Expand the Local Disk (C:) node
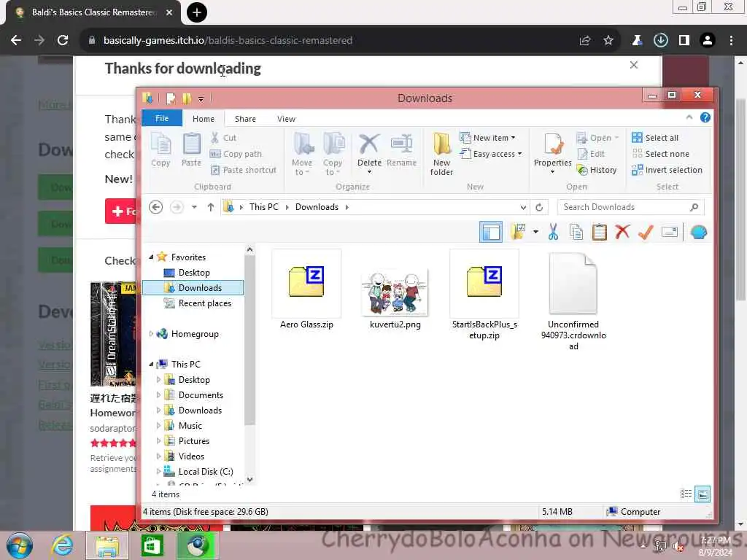Screen dimensions: 747x560 coord(158,472)
